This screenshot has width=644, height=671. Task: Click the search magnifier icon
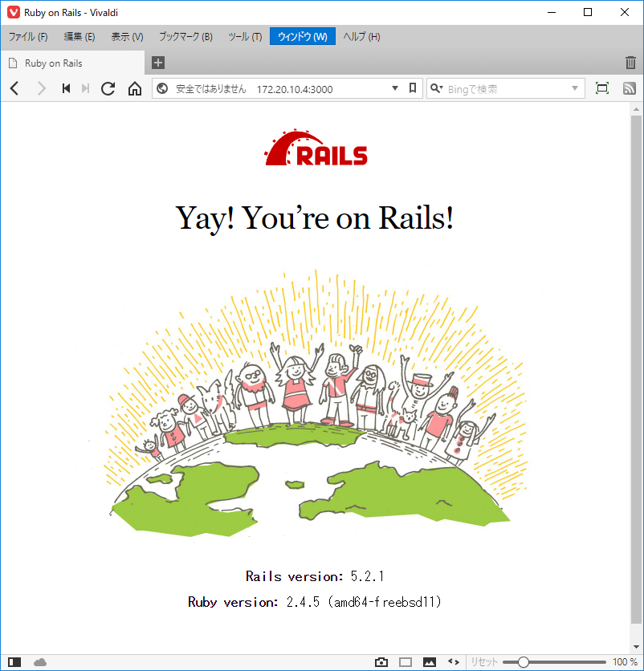click(436, 88)
